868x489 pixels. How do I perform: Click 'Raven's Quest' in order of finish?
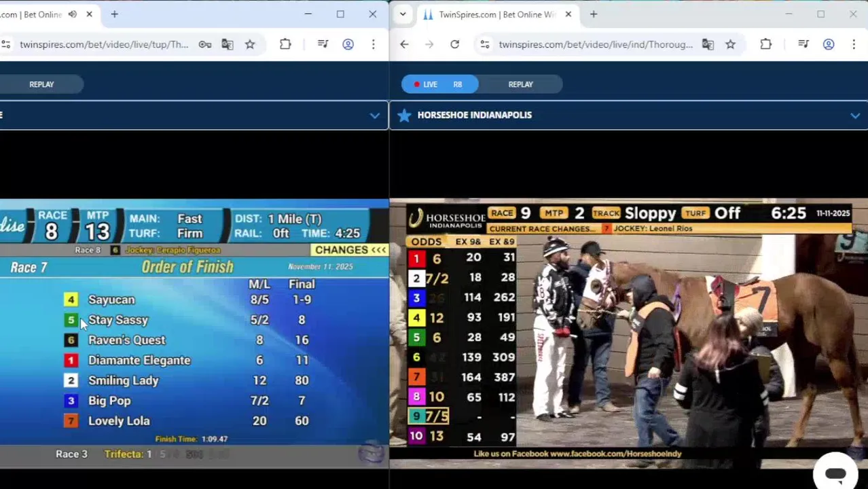pos(127,340)
